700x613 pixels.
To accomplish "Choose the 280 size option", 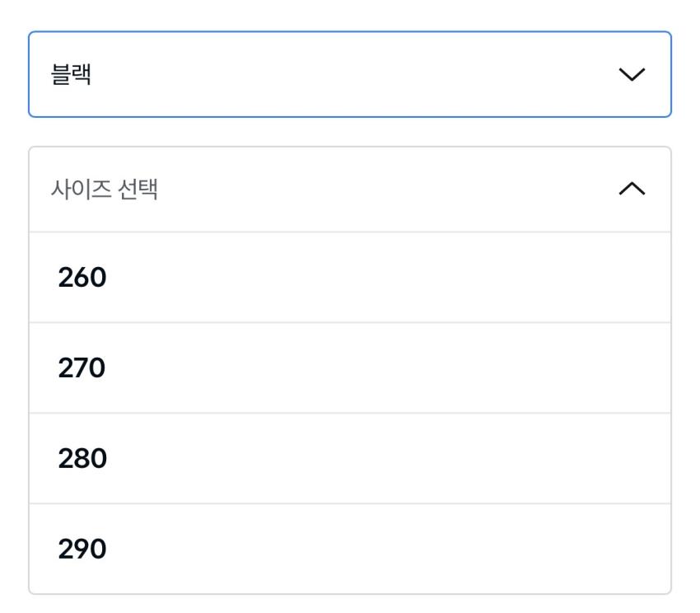I will pyautogui.click(x=350, y=459).
